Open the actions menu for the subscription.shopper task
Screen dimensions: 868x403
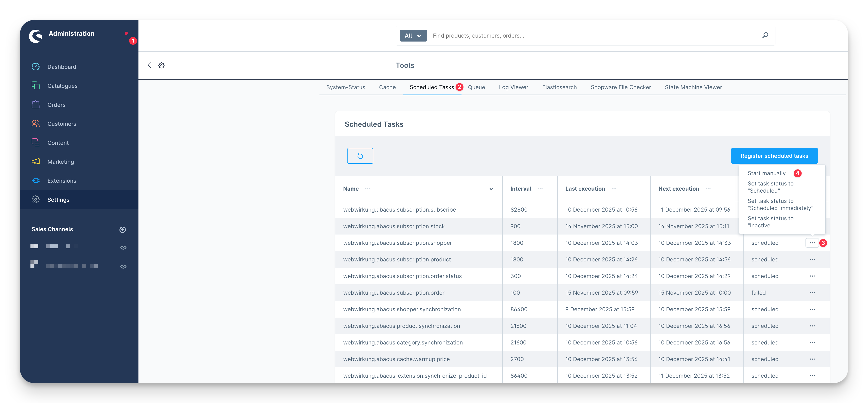[812, 243]
